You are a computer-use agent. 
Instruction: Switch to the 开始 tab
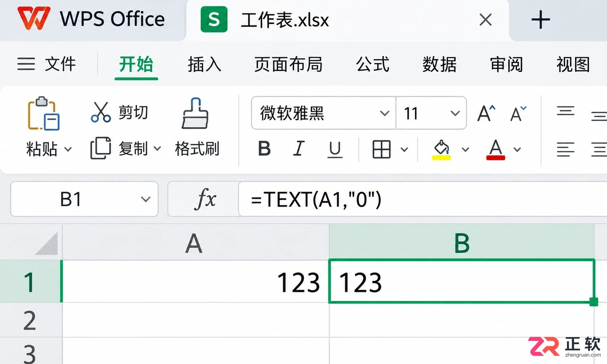[x=136, y=64]
